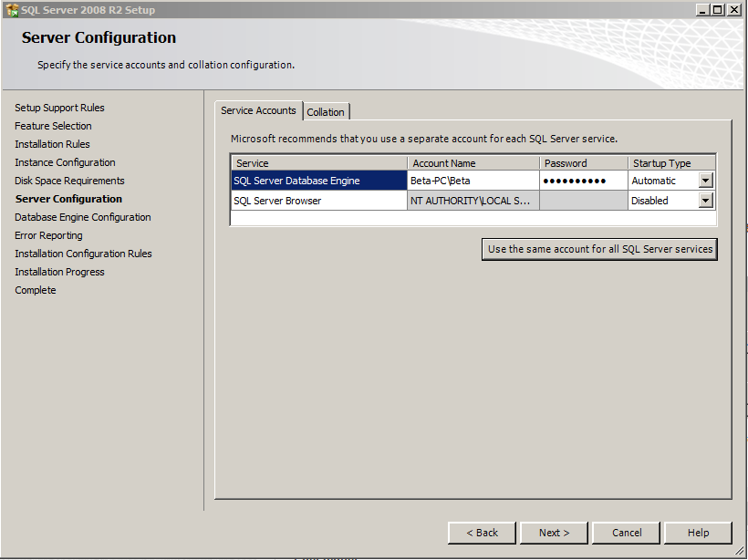Click the Account Name column header
The width and height of the screenshot is (748, 560).
pyautogui.click(x=473, y=163)
